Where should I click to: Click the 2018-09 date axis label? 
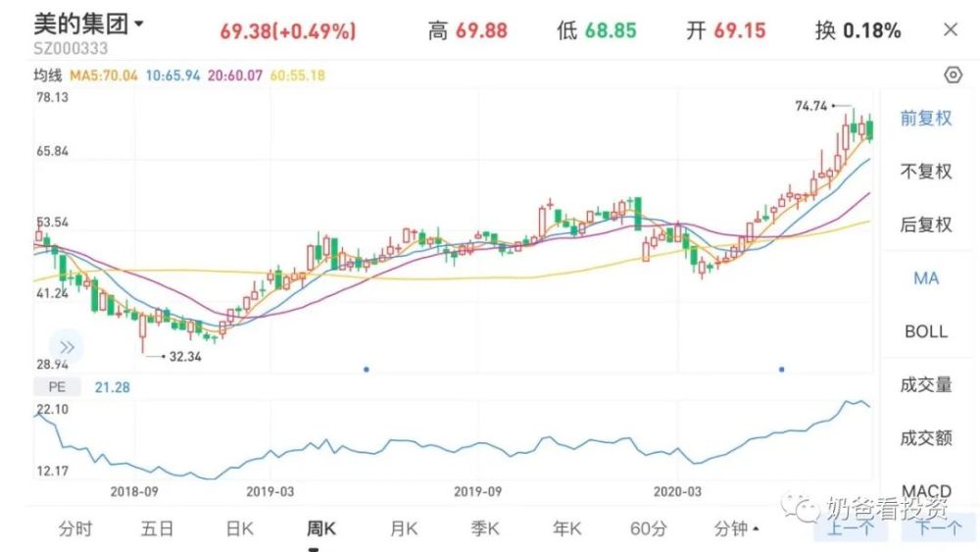tap(134, 492)
